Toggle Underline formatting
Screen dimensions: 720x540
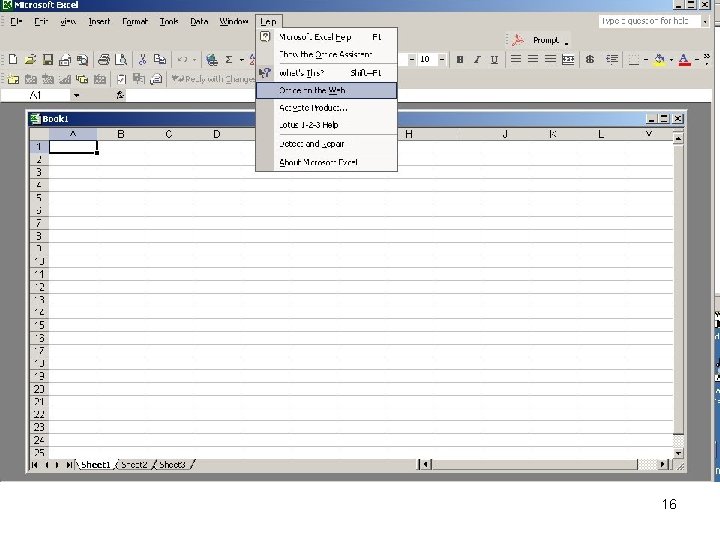pyautogui.click(x=494, y=59)
